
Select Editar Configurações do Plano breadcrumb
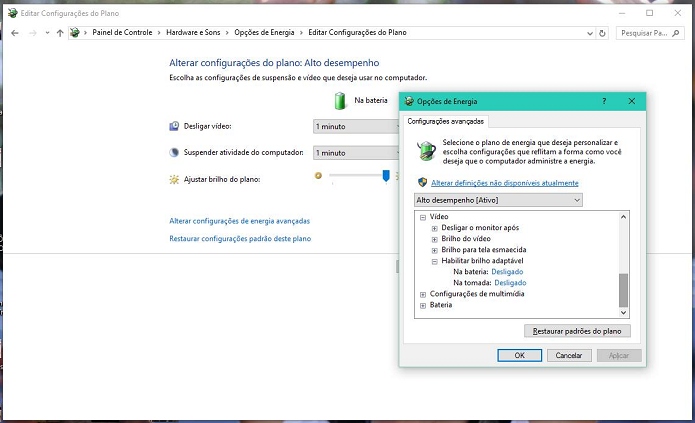[357, 32]
